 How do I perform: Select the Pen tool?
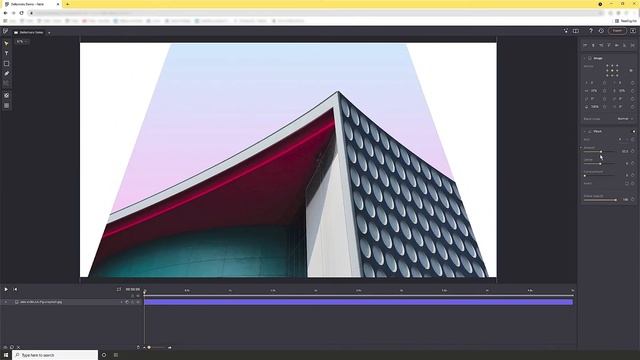[x=6, y=73]
